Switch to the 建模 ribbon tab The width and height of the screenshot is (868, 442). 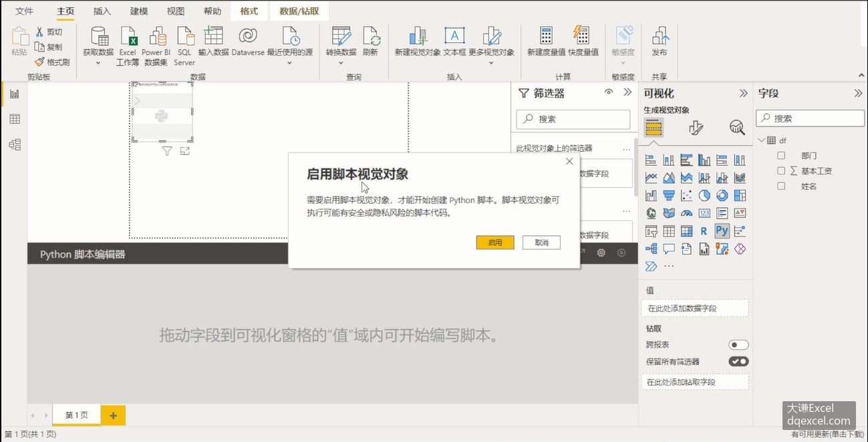139,11
